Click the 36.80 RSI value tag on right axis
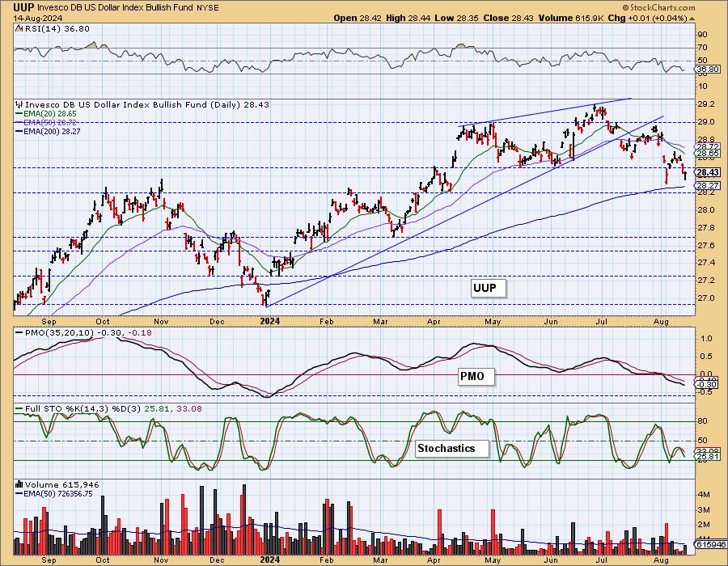The image size is (728, 566). click(708, 69)
